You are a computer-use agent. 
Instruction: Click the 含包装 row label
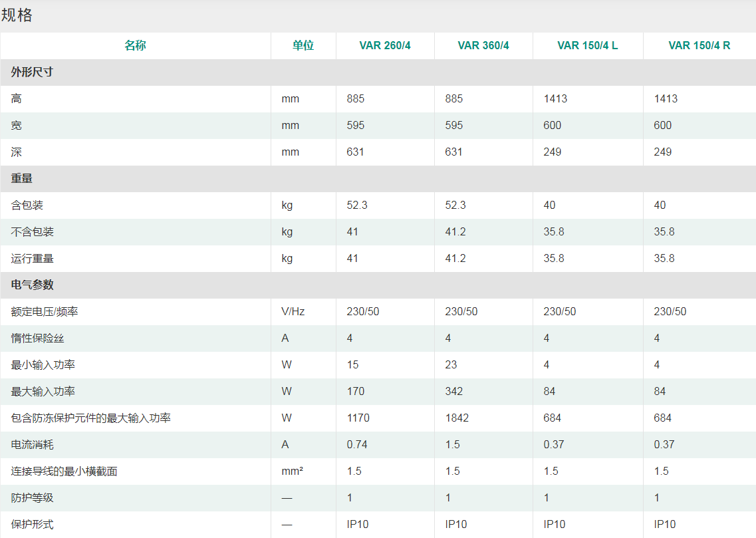(x=27, y=205)
